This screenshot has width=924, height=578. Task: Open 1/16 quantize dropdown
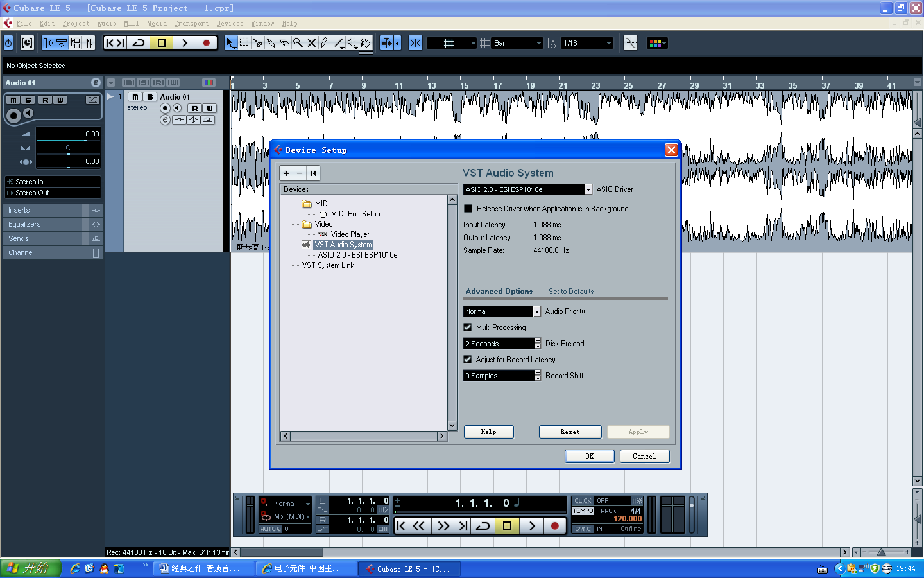pos(588,43)
